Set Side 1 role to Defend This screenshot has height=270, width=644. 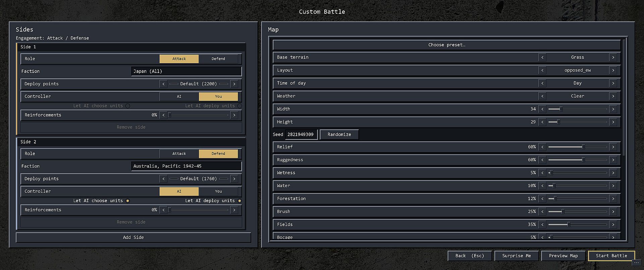click(x=218, y=59)
